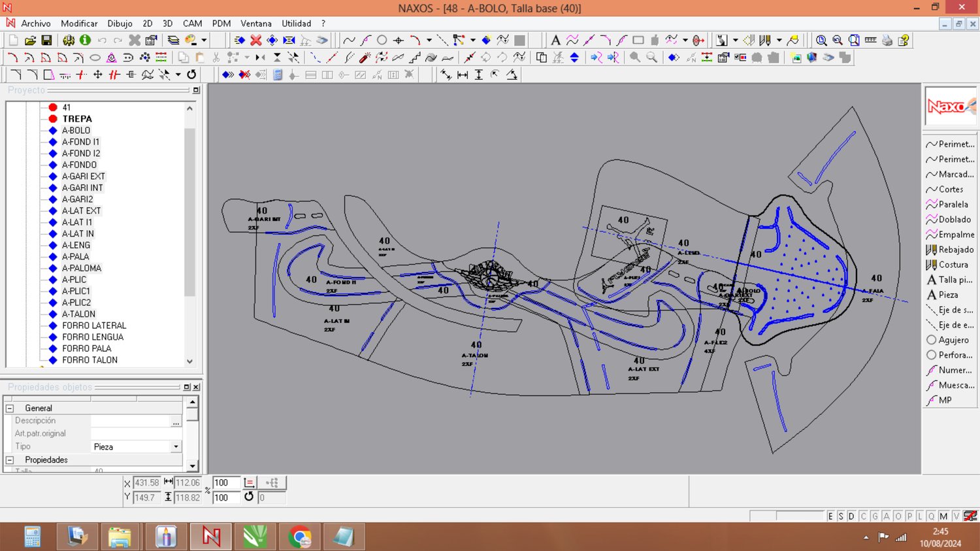Open the PDM menu

221,24
